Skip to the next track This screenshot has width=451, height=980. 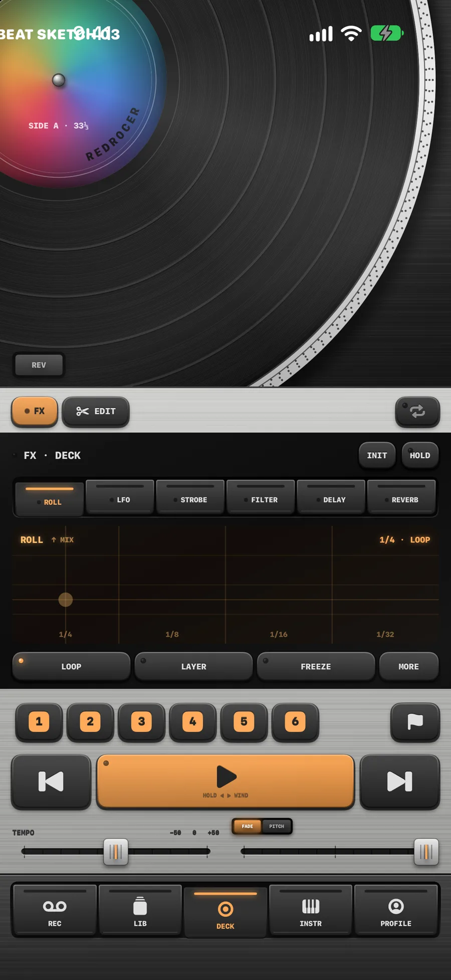tap(400, 781)
